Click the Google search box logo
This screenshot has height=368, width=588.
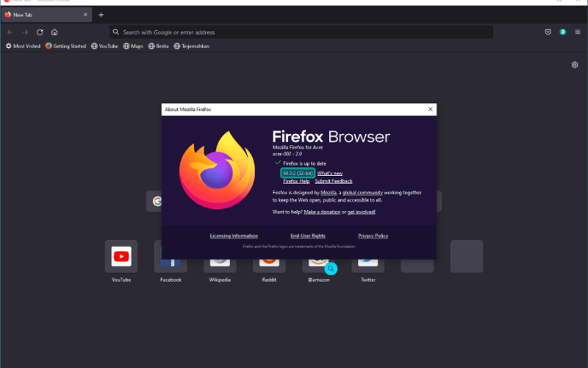pyautogui.click(x=157, y=201)
